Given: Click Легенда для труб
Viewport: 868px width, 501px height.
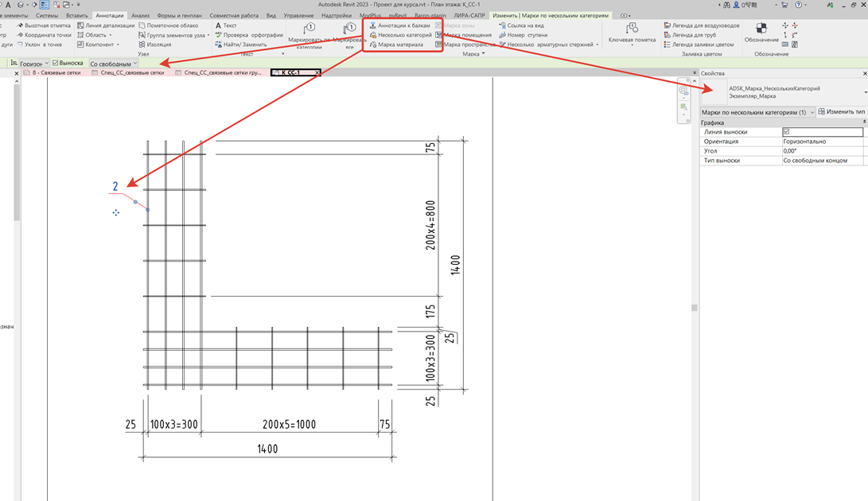Looking at the screenshot, I should (x=690, y=35).
